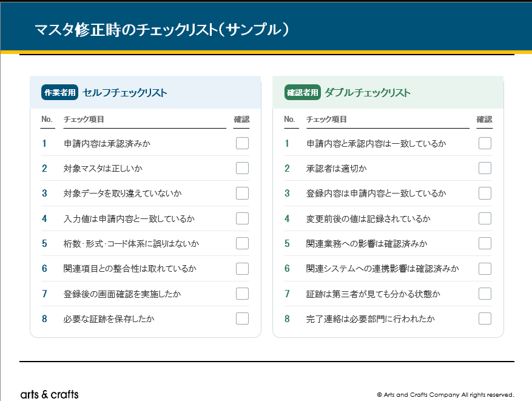This screenshot has height=401, width=532.
Task: Click No. header in セルフチェックリスト
Action: [x=47, y=120]
